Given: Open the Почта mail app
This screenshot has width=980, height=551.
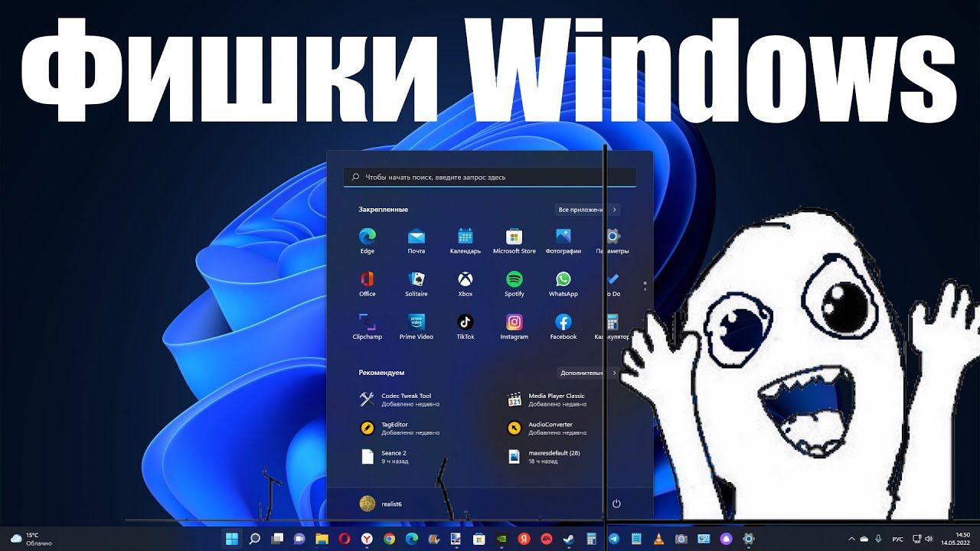Looking at the screenshot, I should pyautogui.click(x=416, y=240).
